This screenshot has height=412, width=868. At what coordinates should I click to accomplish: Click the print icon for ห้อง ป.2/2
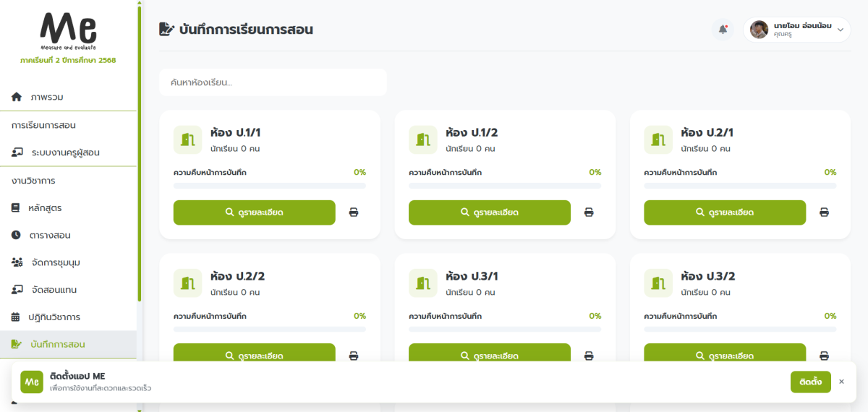click(x=354, y=356)
